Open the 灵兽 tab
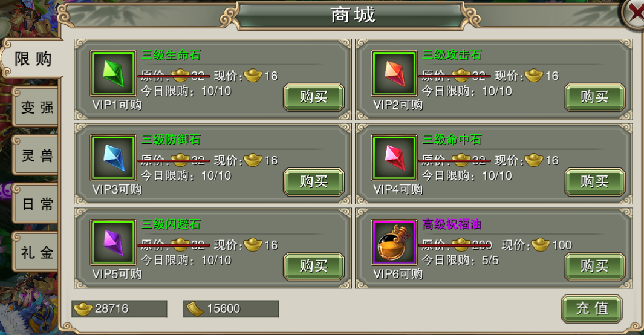Viewport: 644px width, 335px height. click(36, 155)
